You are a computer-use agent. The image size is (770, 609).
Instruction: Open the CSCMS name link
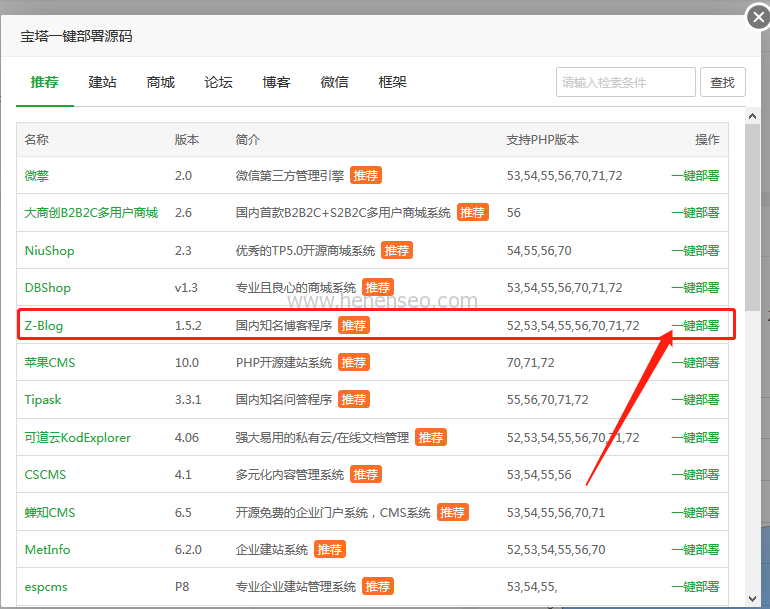tap(45, 474)
